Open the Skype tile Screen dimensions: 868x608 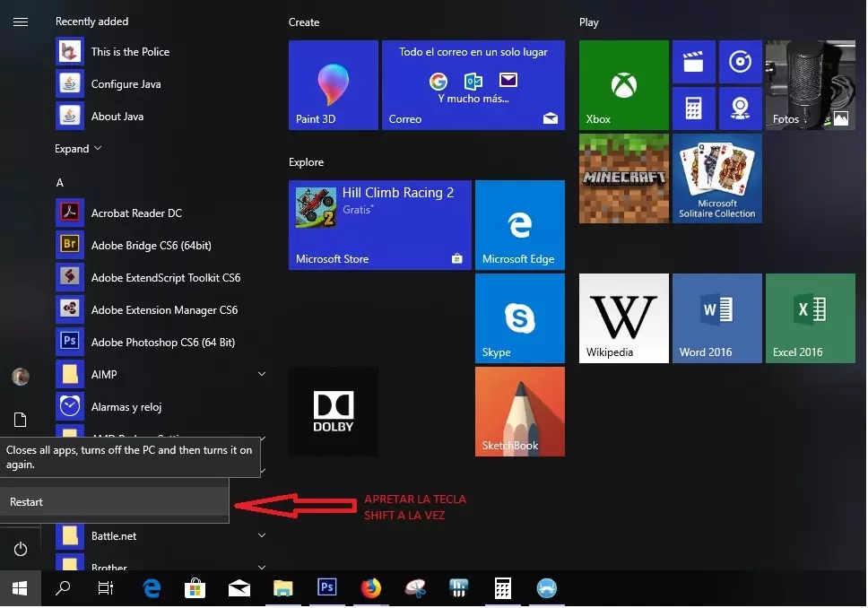[519, 318]
